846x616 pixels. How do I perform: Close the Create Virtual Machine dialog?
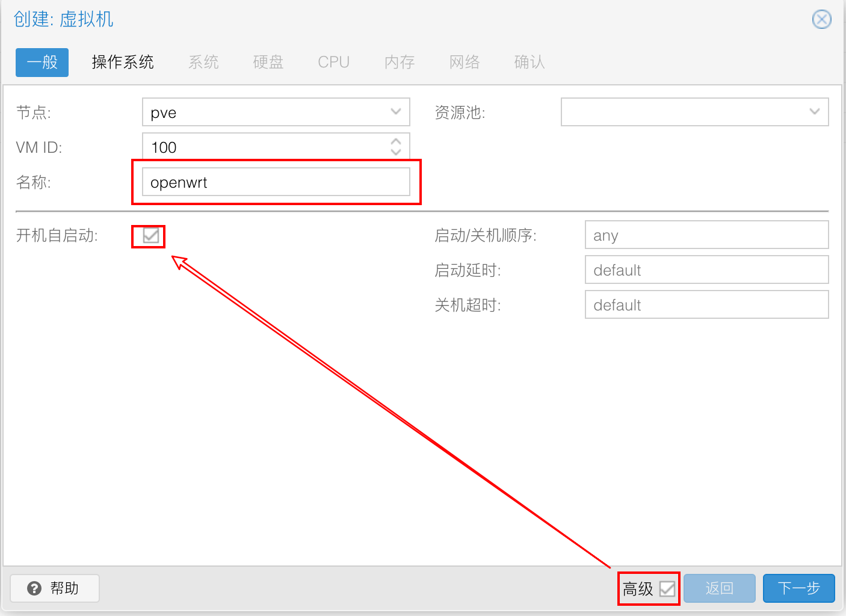[x=821, y=19]
